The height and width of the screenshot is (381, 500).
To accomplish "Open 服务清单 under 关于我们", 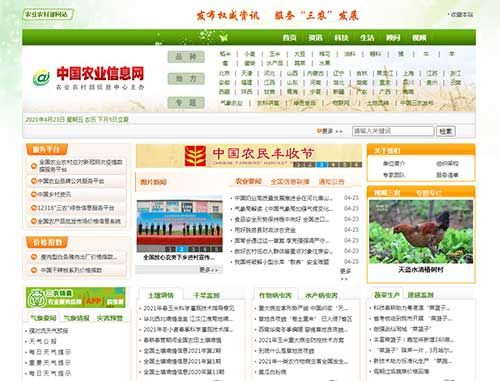I will pos(447,175).
